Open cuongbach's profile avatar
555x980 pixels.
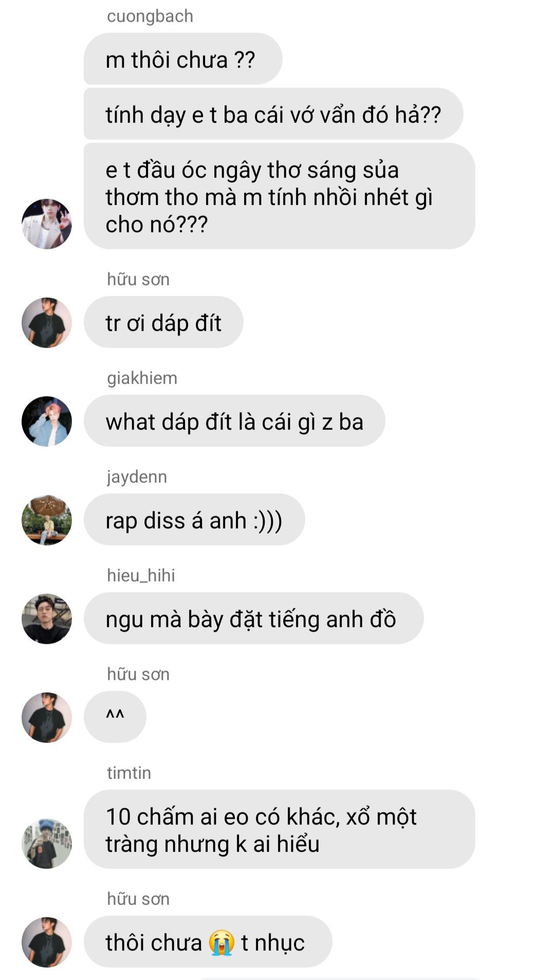point(47,224)
